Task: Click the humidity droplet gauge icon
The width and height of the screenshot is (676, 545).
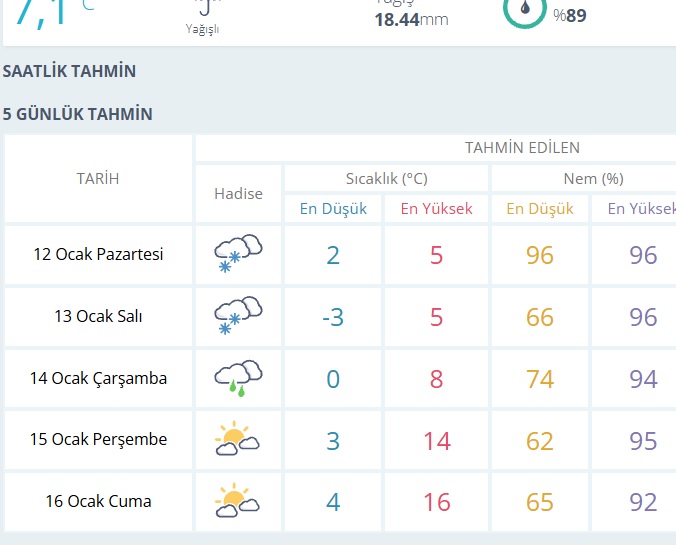Action: pyautogui.click(x=525, y=10)
